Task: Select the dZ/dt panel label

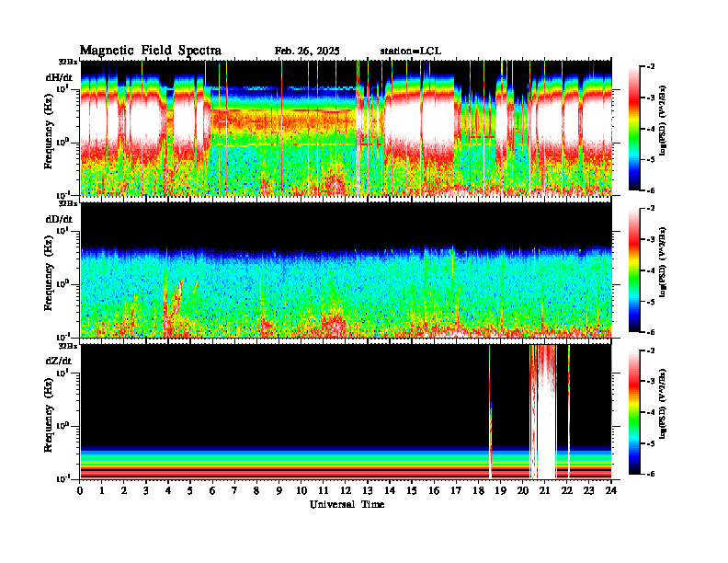Action: click(x=59, y=361)
